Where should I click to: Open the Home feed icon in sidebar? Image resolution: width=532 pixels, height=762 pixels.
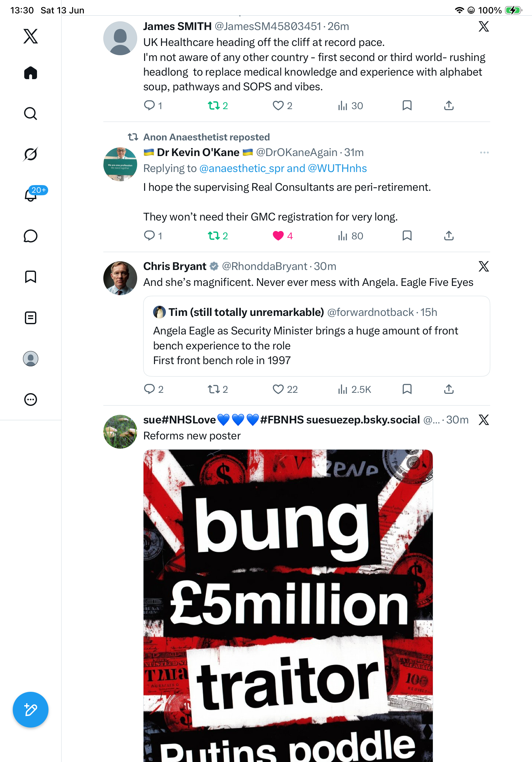(x=31, y=73)
